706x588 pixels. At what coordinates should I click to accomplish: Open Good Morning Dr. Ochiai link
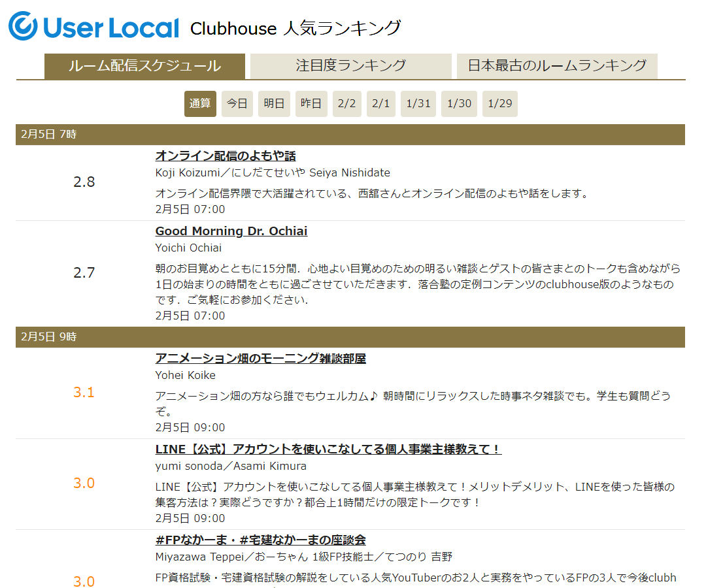[x=231, y=231]
